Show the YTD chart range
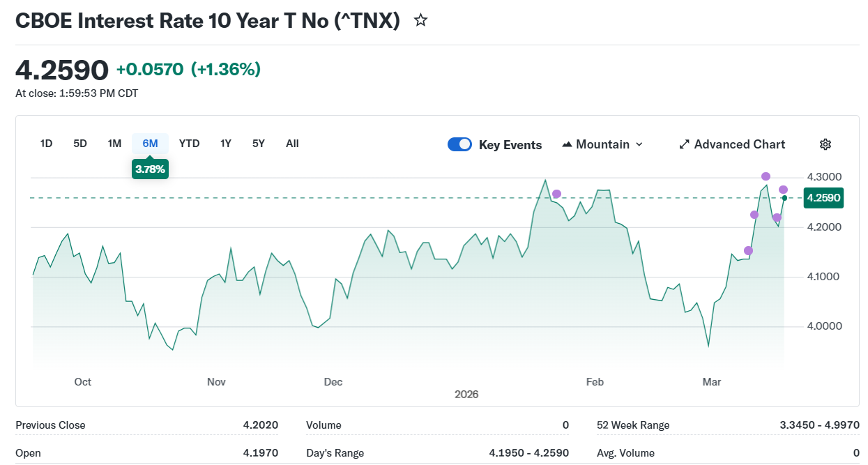This screenshot has height=465, width=868. click(x=189, y=144)
